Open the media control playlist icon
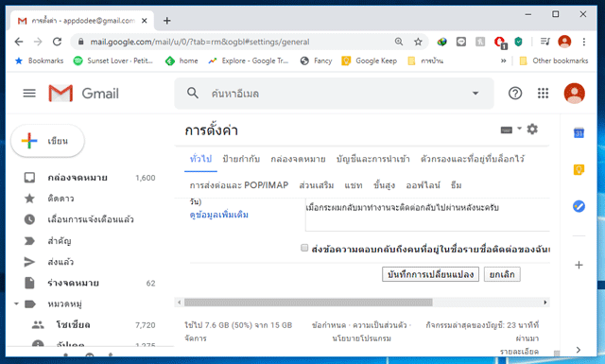The height and width of the screenshot is (364, 605). coord(544,42)
